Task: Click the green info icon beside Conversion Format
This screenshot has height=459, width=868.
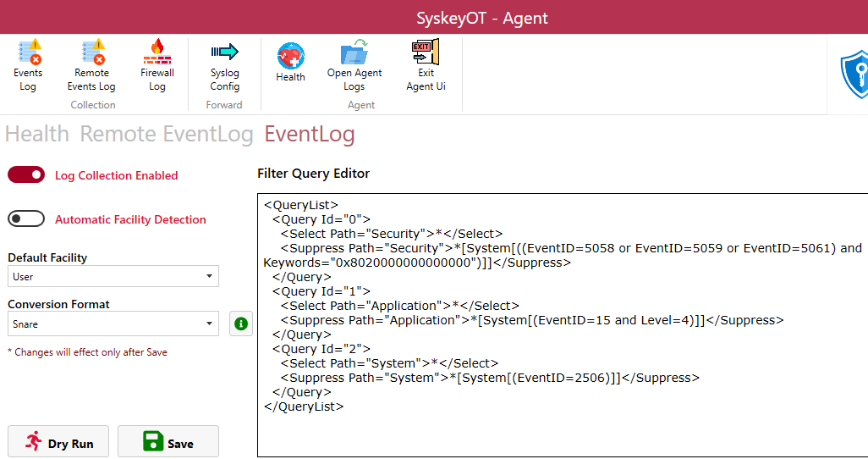Action: 241,324
